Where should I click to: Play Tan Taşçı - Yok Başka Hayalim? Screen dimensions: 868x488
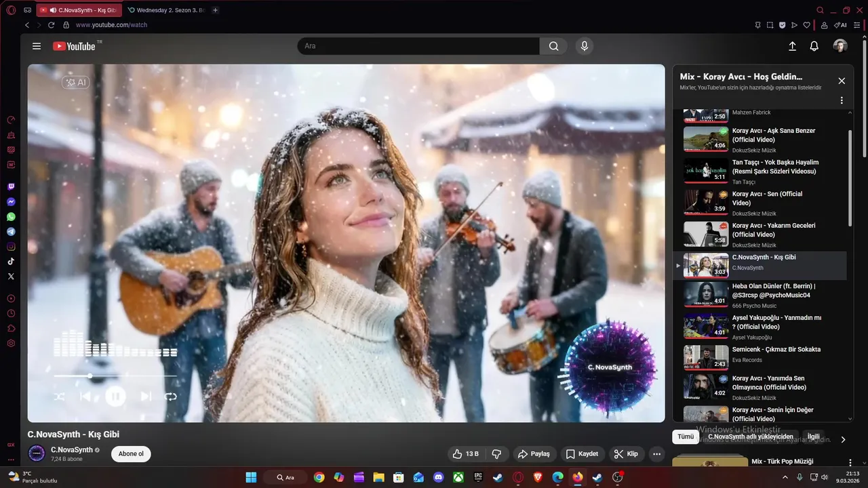(759, 171)
